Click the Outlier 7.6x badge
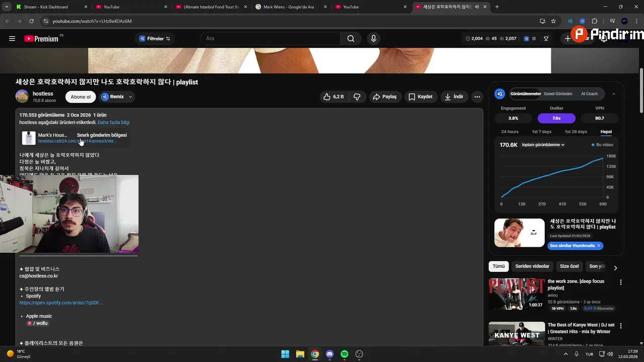Screen dimensions: 644x362 [x=556, y=118]
